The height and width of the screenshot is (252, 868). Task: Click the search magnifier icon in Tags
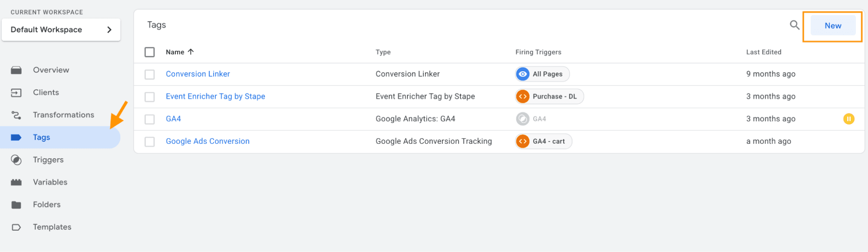pos(794,25)
